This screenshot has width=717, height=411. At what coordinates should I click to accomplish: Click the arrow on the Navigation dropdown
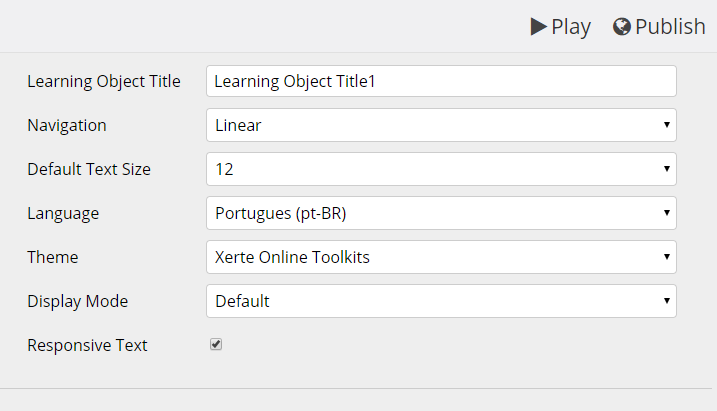667,125
